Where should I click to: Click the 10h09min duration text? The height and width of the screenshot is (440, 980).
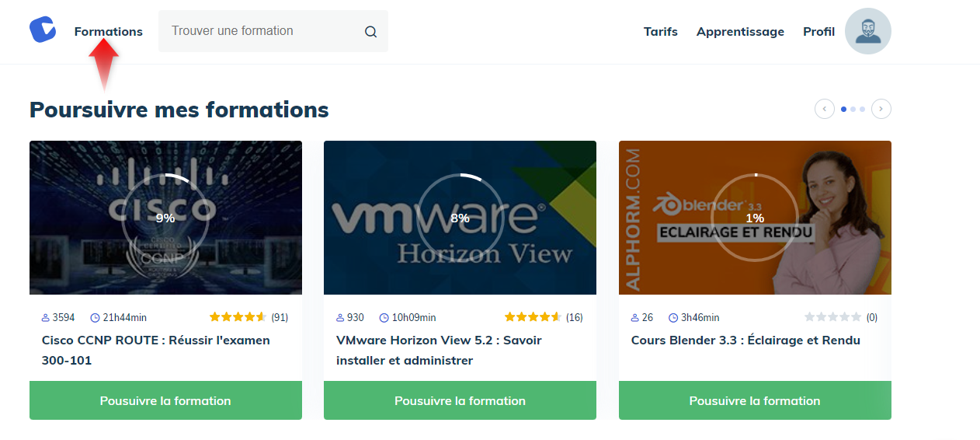click(x=413, y=318)
